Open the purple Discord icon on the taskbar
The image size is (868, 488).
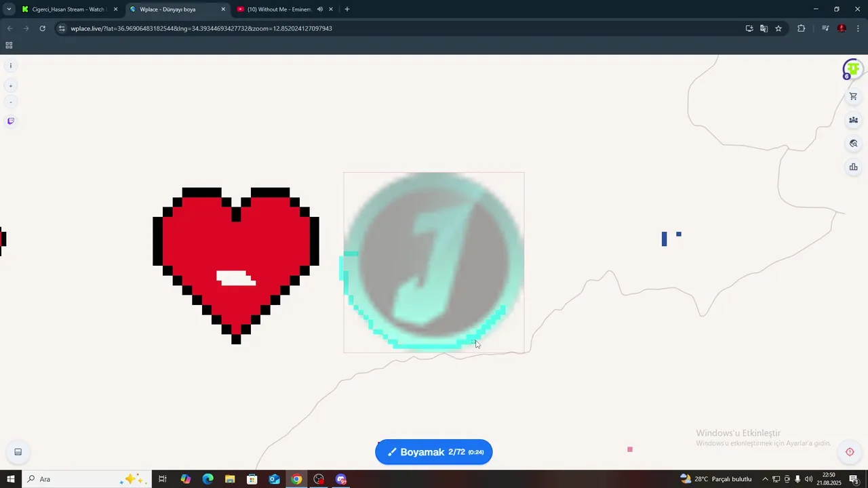point(341,479)
